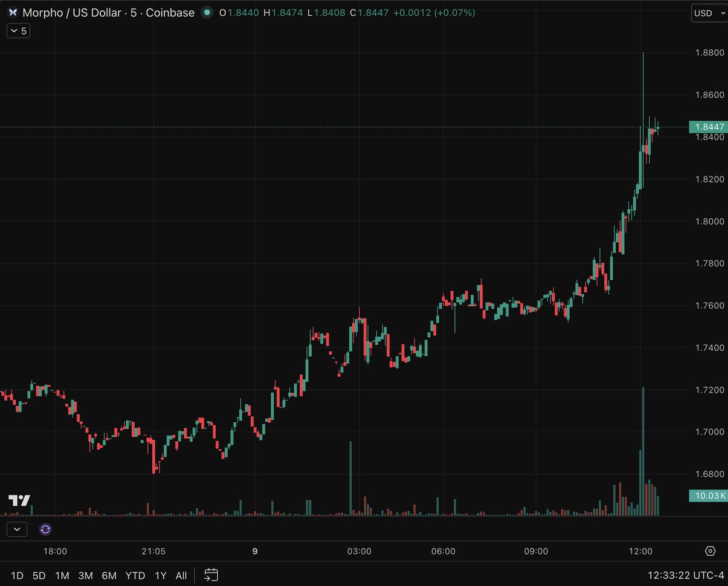
Task: Open the go-to-date calendar icon
Action: [211, 574]
